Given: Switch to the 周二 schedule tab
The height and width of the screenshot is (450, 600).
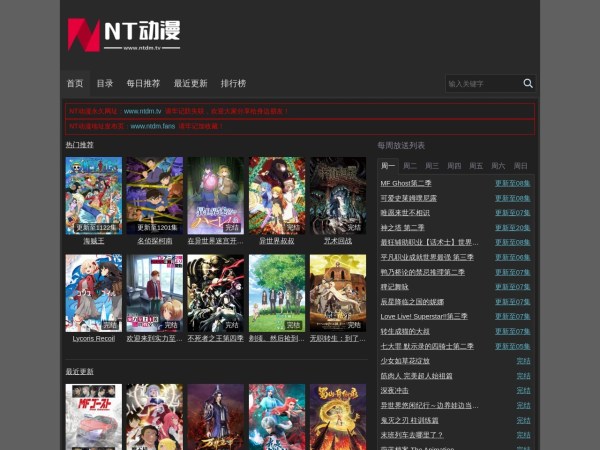Looking at the screenshot, I should 410,165.
